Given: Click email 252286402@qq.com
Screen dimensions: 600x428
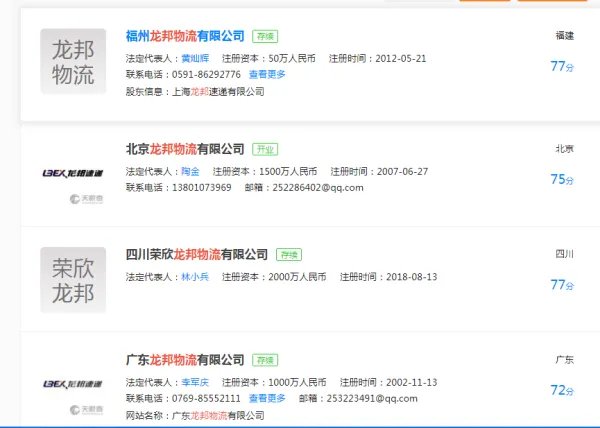Looking at the screenshot, I should tap(318, 188).
